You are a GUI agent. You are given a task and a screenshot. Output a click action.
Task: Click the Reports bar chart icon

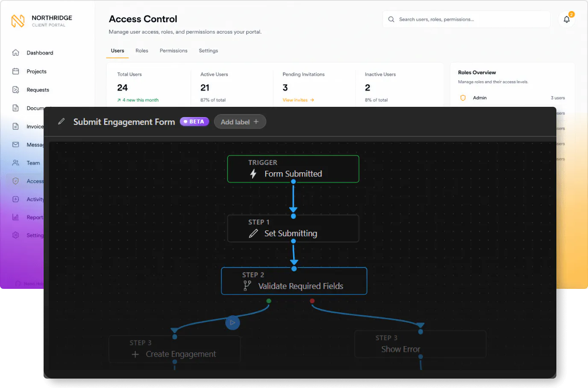point(16,217)
